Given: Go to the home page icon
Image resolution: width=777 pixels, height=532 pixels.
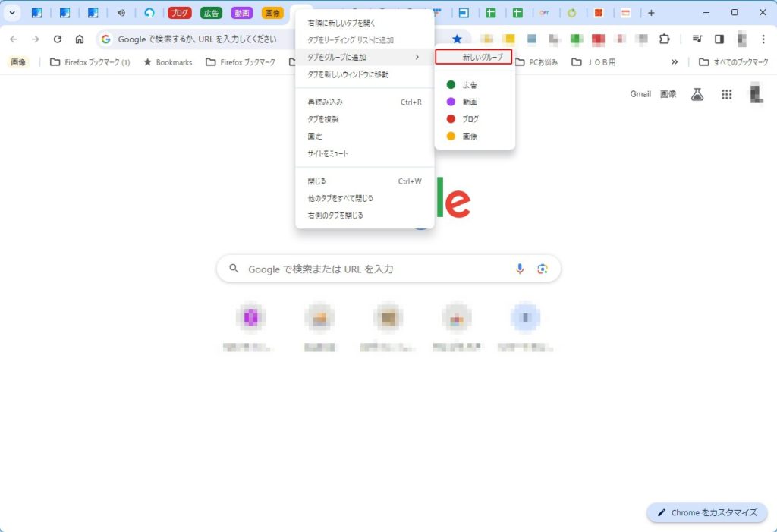Looking at the screenshot, I should (x=80, y=39).
